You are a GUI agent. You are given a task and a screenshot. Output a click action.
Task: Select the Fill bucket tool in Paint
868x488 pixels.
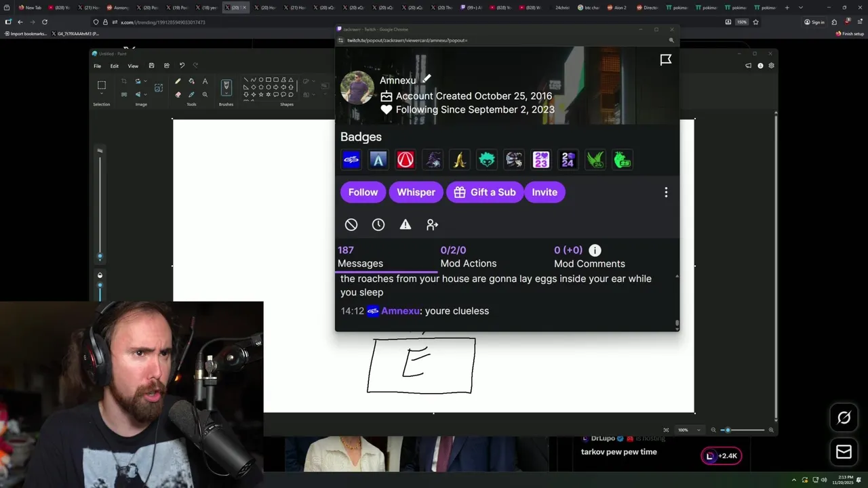pos(191,81)
